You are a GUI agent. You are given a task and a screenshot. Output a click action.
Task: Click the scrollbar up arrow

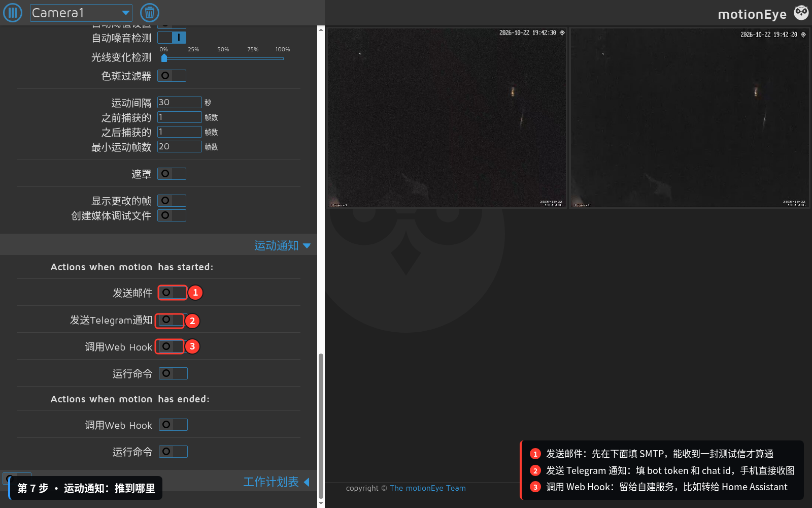pos(321,29)
